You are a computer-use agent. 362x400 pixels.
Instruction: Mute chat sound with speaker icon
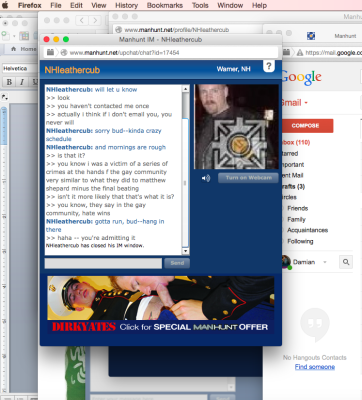click(x=206, y=178)
